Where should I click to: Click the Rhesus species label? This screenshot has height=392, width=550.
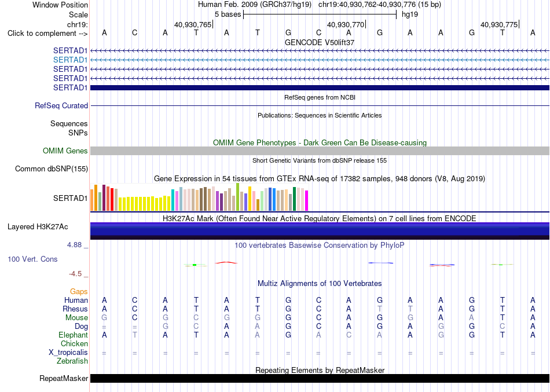(75, 309)
